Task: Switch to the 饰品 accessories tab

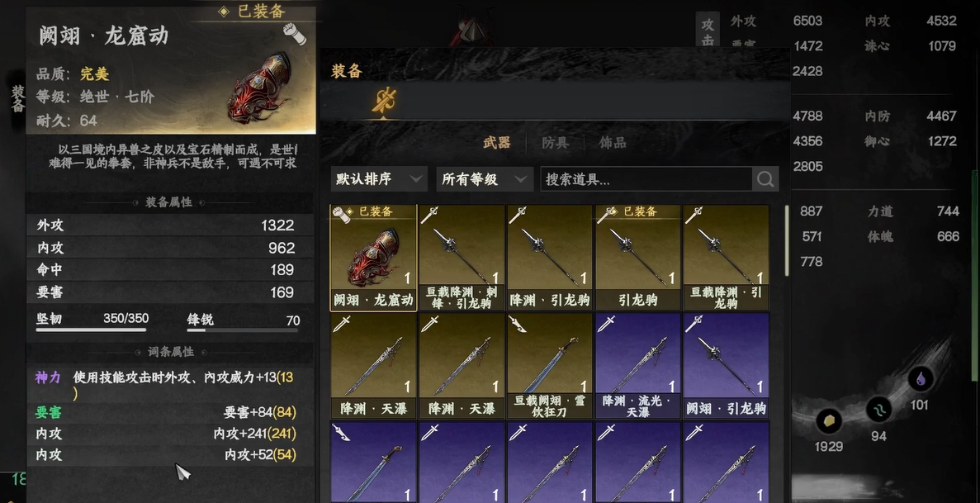Action: pos(613,143)
